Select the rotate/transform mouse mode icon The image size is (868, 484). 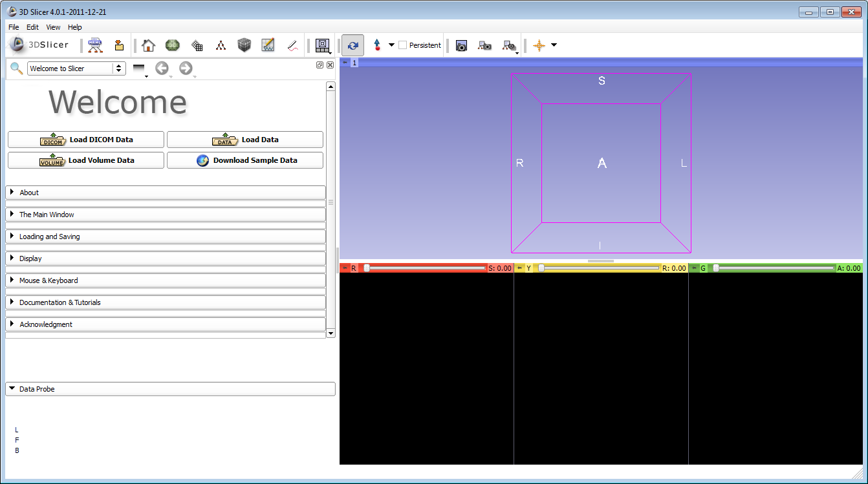(x=353, y=45)
